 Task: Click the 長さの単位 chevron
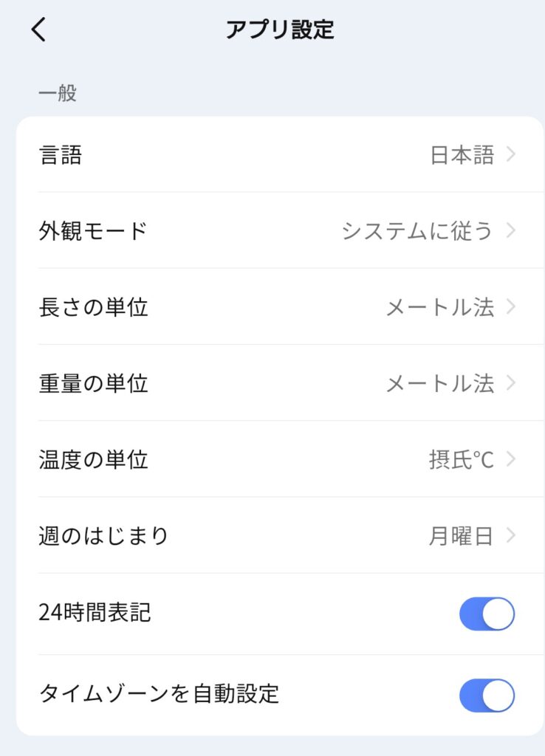coord(512,307)
